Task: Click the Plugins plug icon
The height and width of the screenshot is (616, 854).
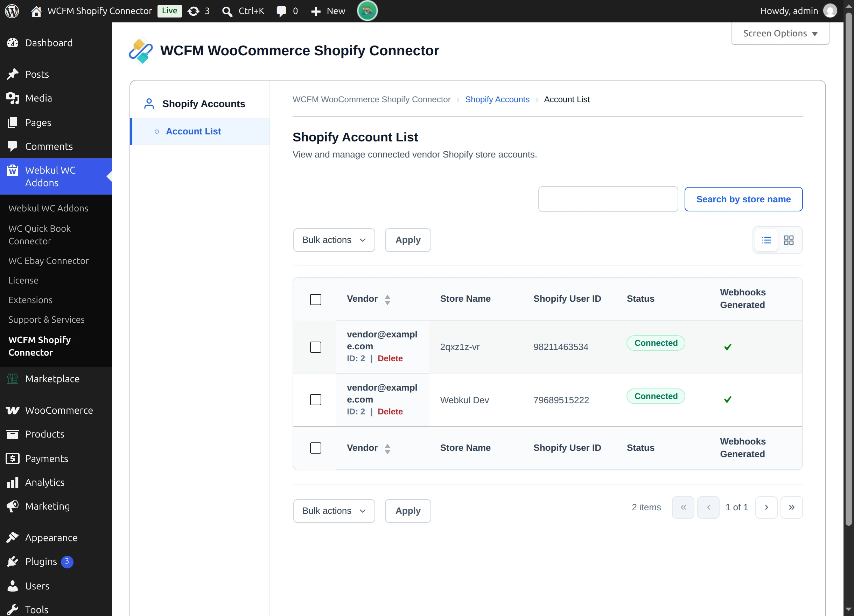Action: tap(13, 561)
